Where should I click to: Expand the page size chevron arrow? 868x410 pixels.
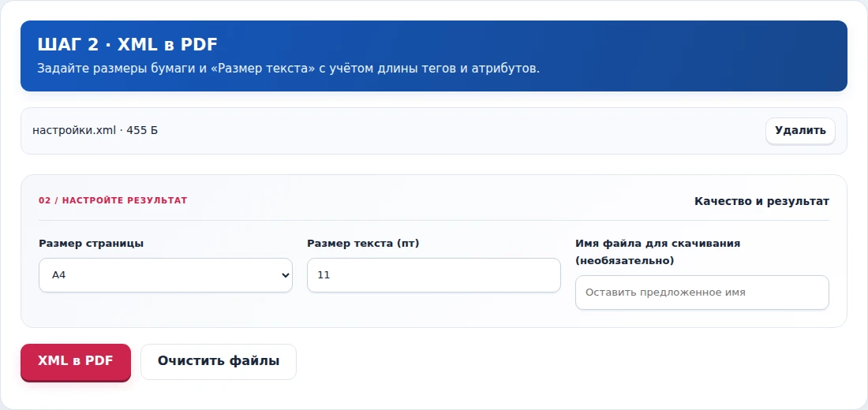(x=285, y=275)
